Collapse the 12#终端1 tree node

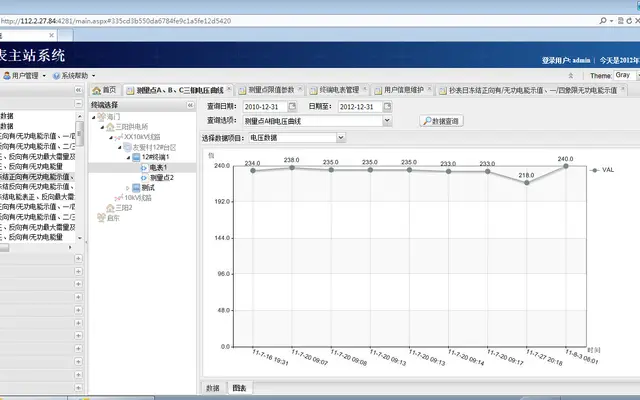128,157
